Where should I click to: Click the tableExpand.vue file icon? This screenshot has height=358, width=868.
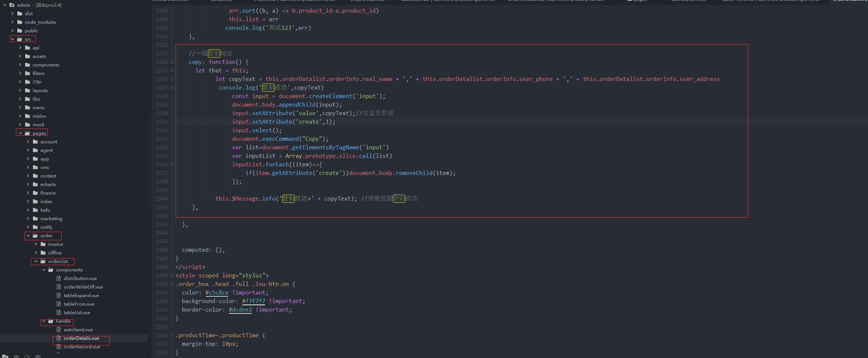click(59, 295)
